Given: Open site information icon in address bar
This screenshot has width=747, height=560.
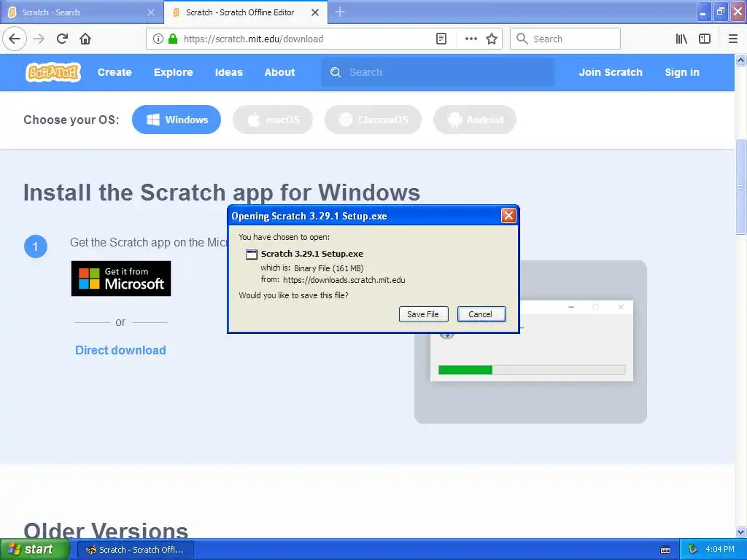Looking at the screenshot, I should [158, 39].
